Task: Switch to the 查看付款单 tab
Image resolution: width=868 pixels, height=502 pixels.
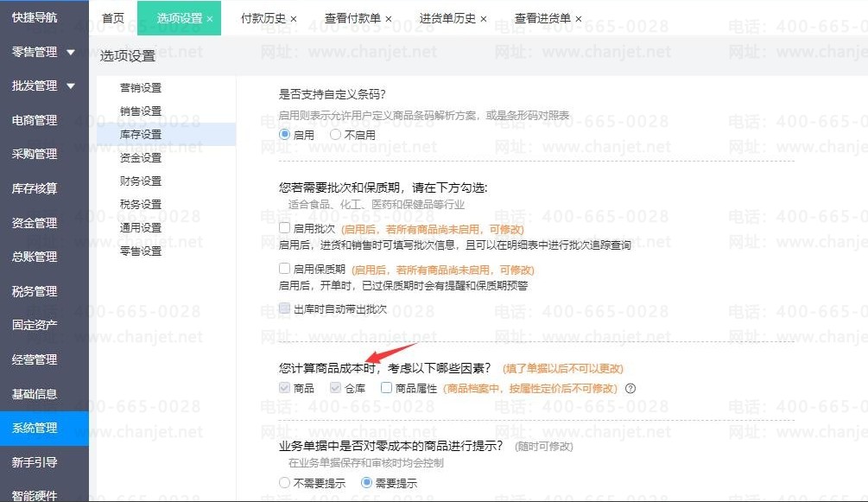Action: pos(352,18)
